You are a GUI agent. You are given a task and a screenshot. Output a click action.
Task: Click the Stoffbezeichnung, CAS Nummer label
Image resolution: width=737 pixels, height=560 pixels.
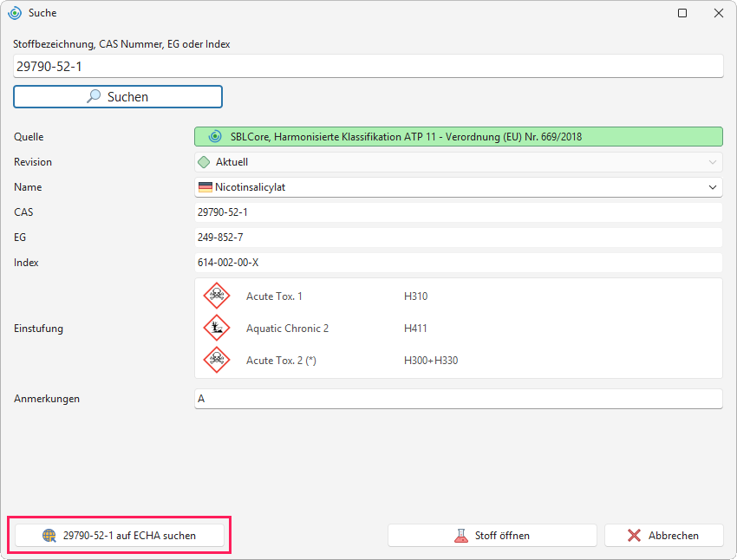121,44
